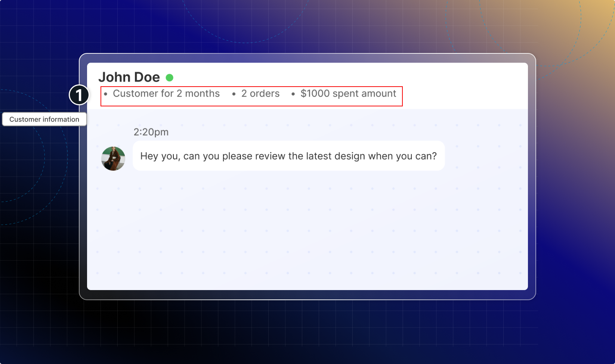The height and width of the screenshot is (364, 615).
Task: Click empty chat area below the message
Action: tap(306, 231)
